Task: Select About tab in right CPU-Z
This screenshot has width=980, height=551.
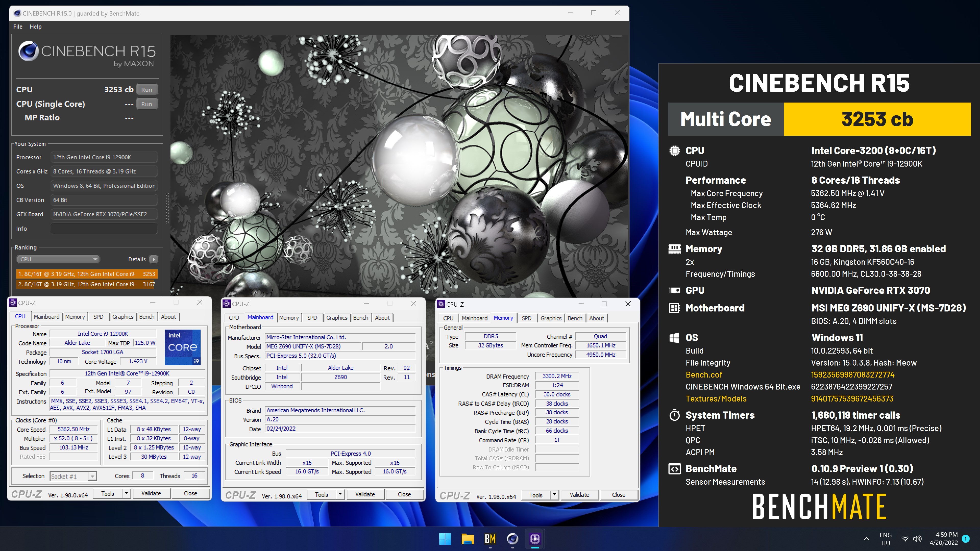Action: tap(596, 318)
